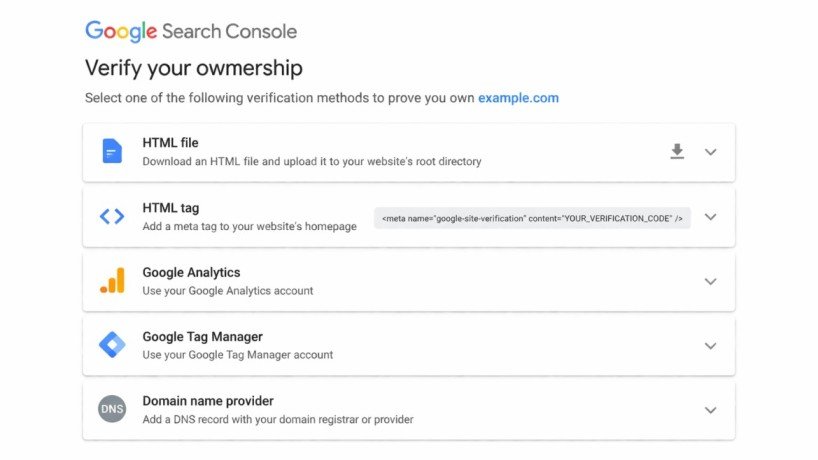Viewport: 818px width, 460px height.
Task: Expand the Google Analytics method chevron
Action: coord(711,282)
